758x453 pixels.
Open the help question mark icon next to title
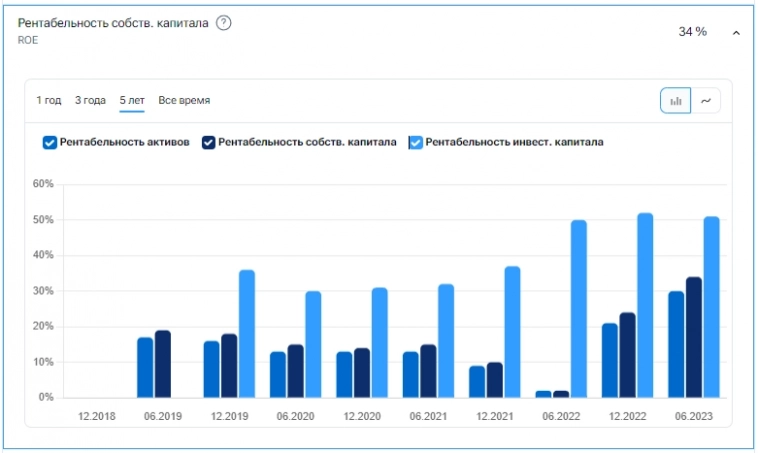[223, 23]
